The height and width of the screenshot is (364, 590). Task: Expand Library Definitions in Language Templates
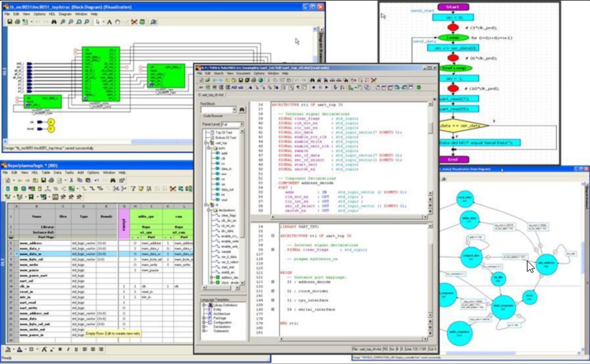204,305
